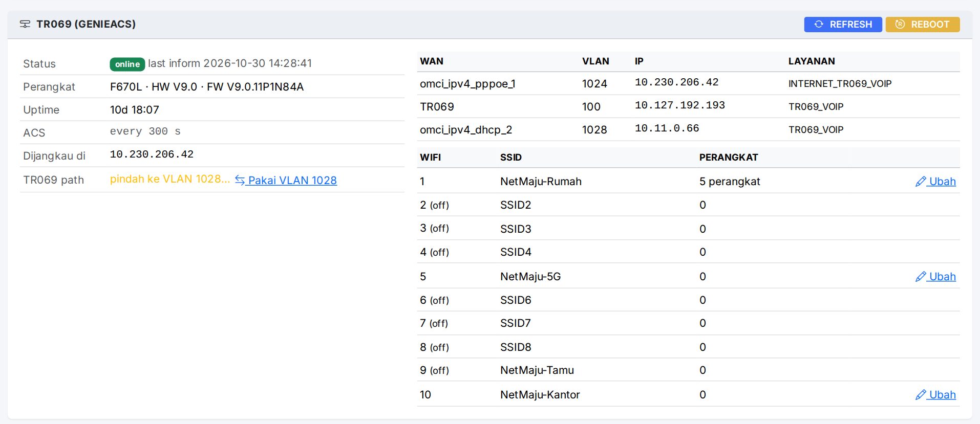Image resolution: width=980 pixels, height=424 pixels.
Task: Click the SSID8 name in WiFi table
Action: (516, 347)
